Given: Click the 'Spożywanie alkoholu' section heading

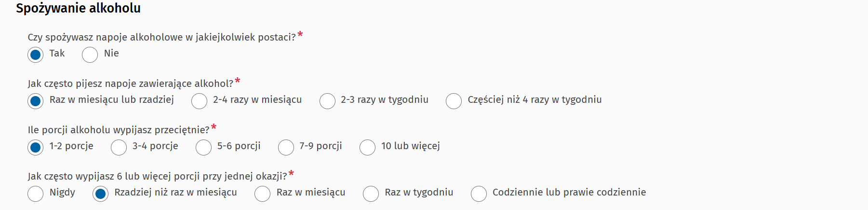Looking at the screenshot, I should (78, 8).
